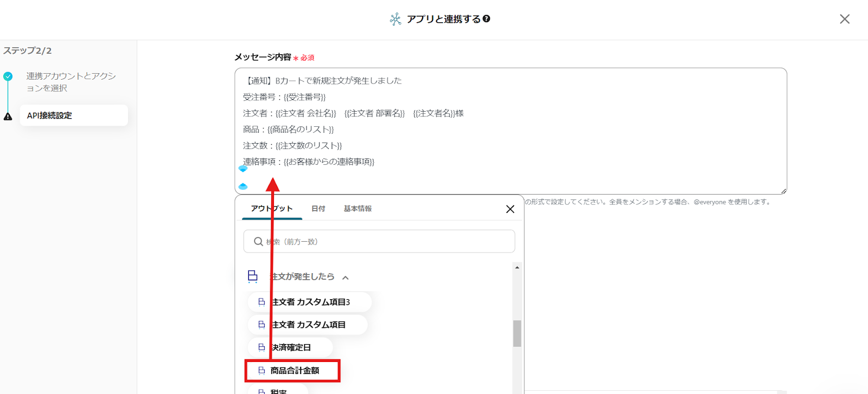Screen dimensions: 868x394
Task: Click the scroll-up arrow of output list
Action: 517,268
